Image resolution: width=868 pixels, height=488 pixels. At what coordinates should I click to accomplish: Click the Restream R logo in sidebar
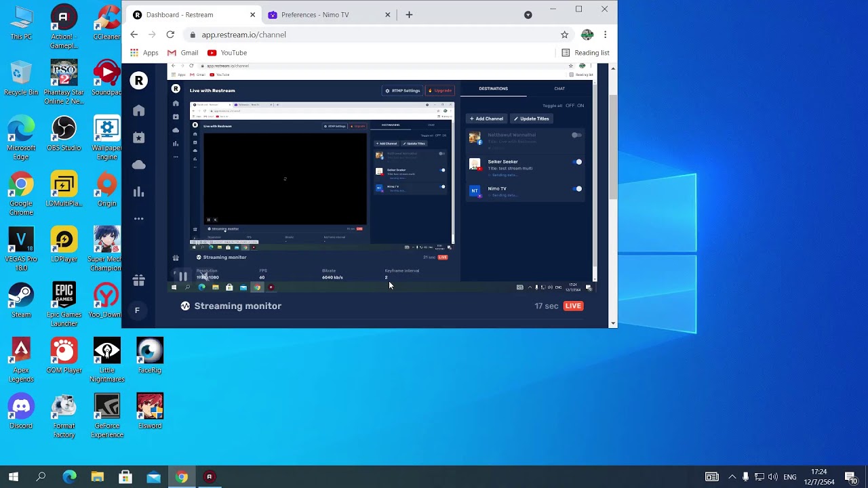tap(138, 81)
